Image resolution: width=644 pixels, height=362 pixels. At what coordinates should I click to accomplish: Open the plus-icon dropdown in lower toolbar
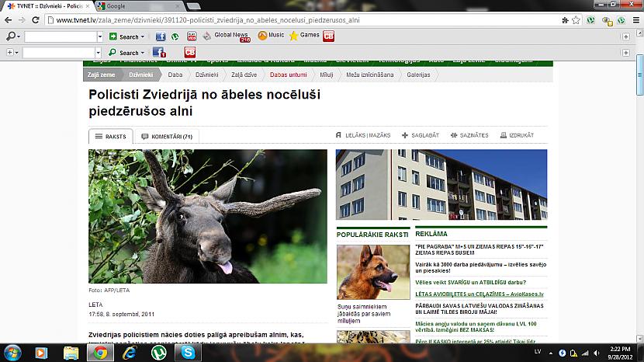pos(12,53)
